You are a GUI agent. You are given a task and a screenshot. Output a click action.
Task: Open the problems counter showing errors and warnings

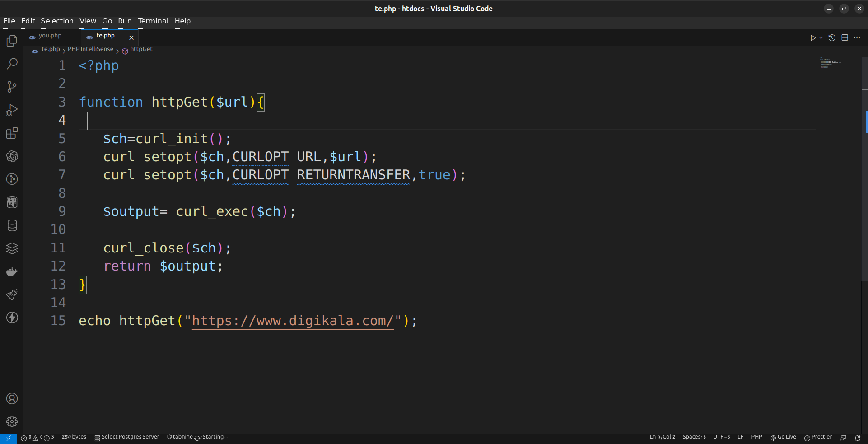37,438
